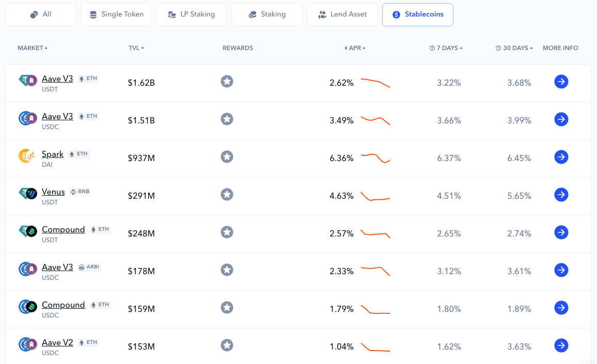Image resolution: width=597 pixels, height=364 pixels.
Task: Open the Staking tab
Action: [267, 14]
